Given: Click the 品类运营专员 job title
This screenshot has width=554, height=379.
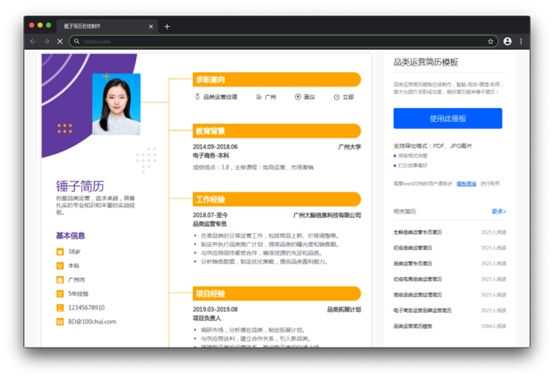Looking at the screenshot, I should [x=210, y=224].
